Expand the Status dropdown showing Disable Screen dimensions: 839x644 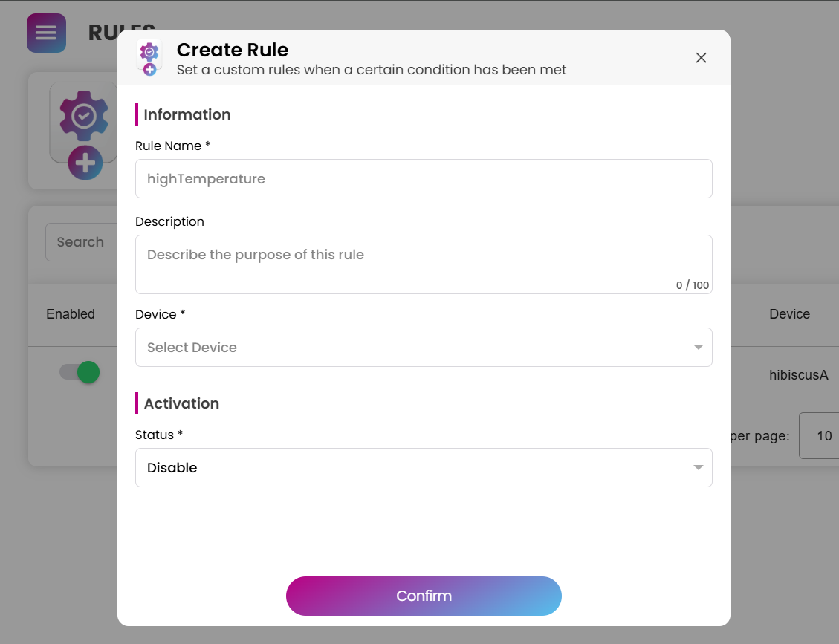pos(424,468)
